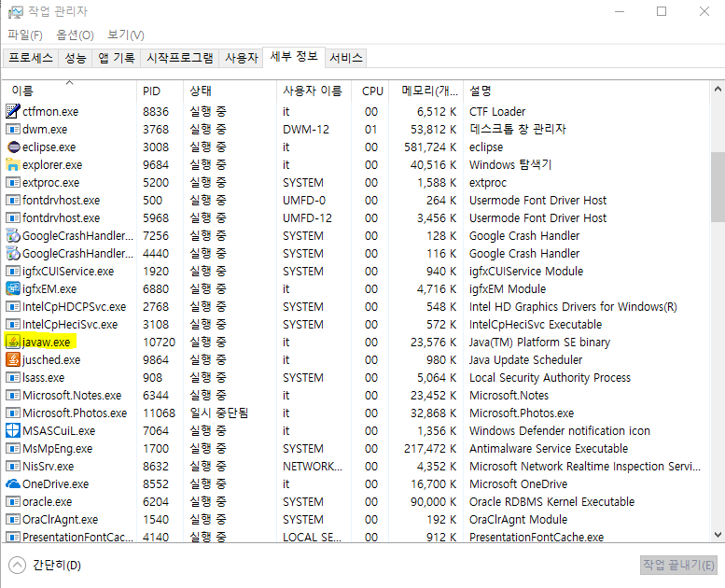Screen dimensions: 725x588
Task: Click the Java Update Scheduler description
Action: point(525,359)
